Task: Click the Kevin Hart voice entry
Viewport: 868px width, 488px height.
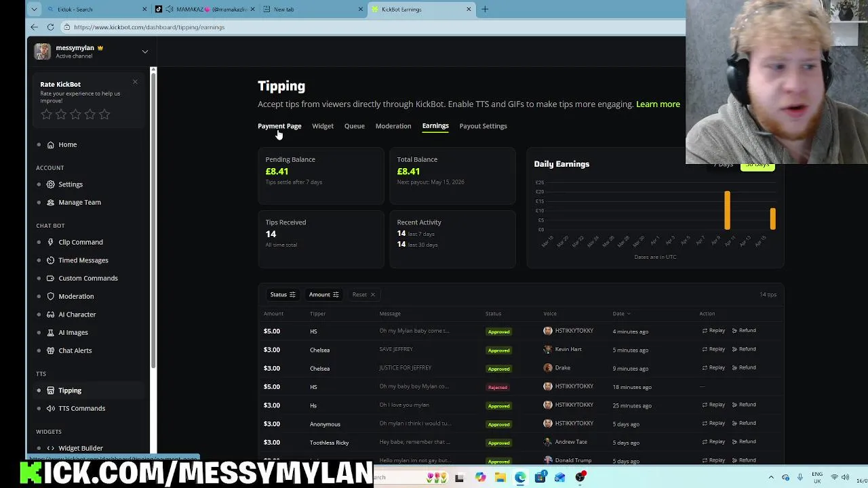Action: pyautogui.click(x=563, y=349)
